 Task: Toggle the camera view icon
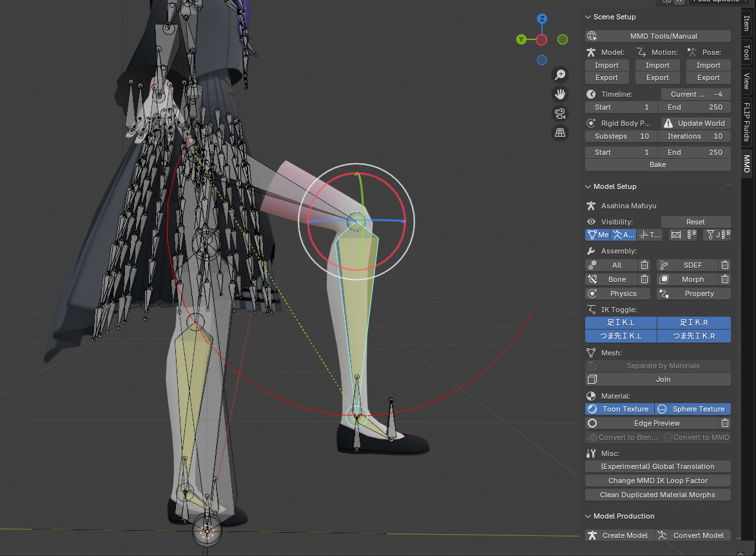560,114
